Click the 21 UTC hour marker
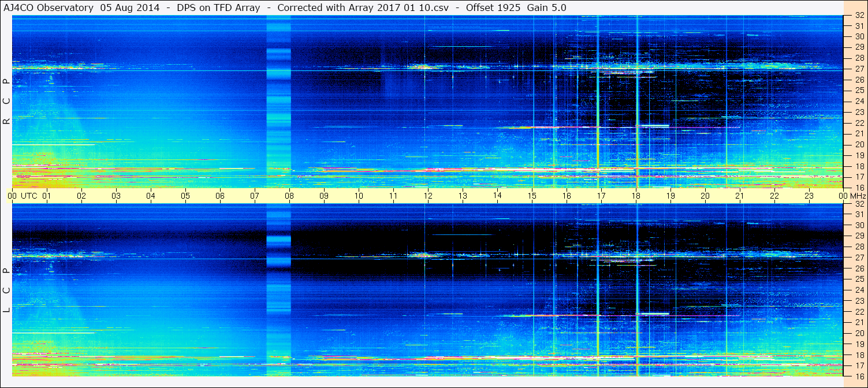The width and height of the screenshot is (868, 388). tap(740, 196)
